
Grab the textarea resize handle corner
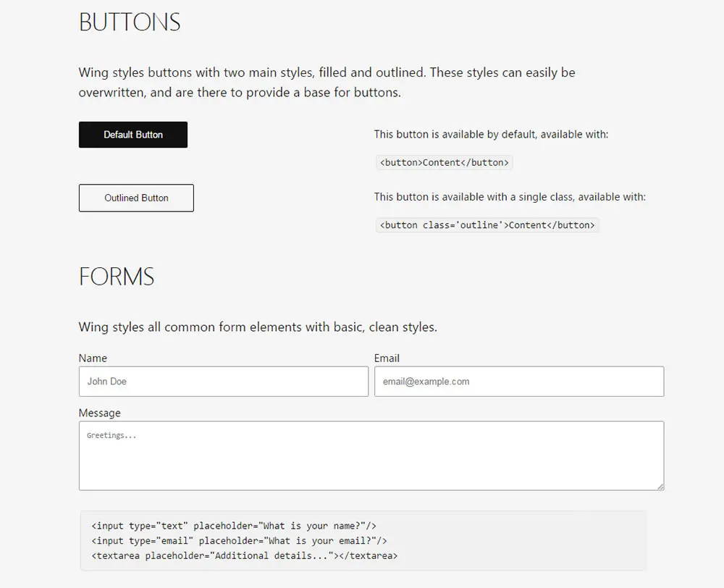(x=661, y=487)
